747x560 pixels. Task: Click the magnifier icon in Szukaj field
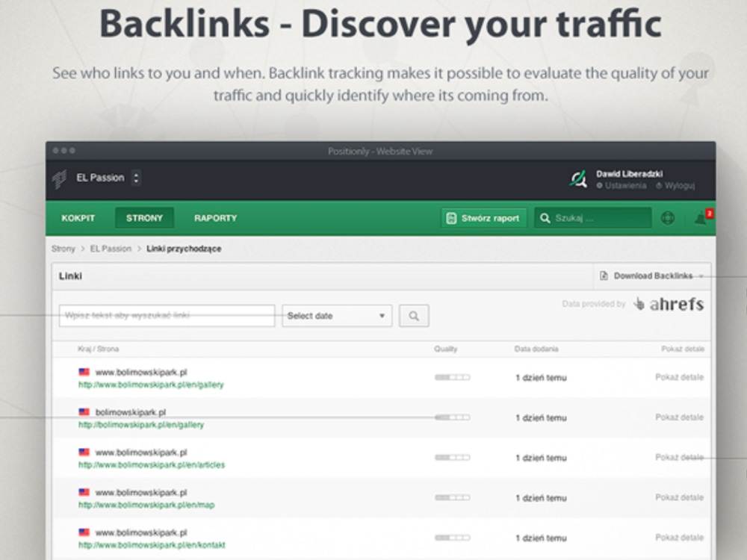point(545,218)
